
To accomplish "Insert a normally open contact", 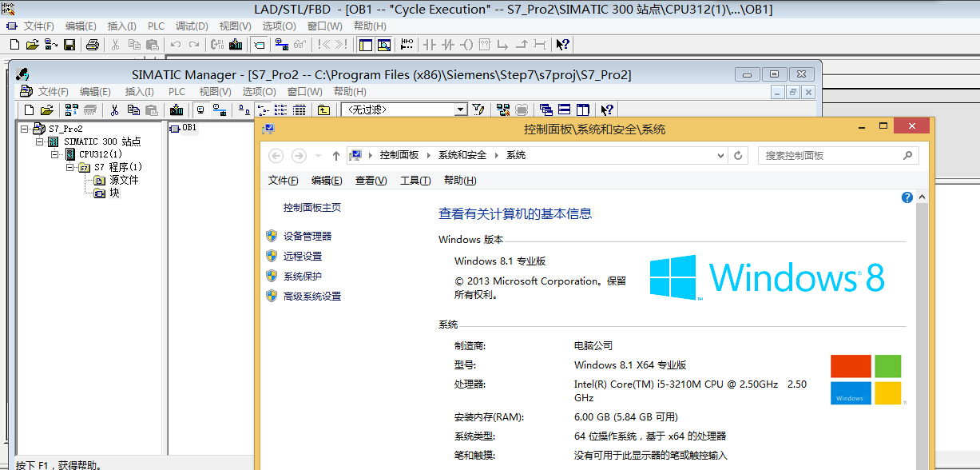I will 430,45.
